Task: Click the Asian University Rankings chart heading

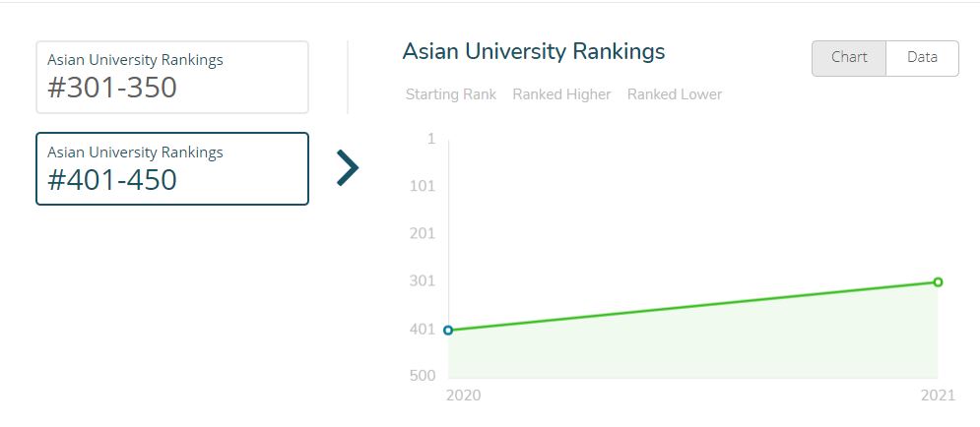Action: (534, 51)
